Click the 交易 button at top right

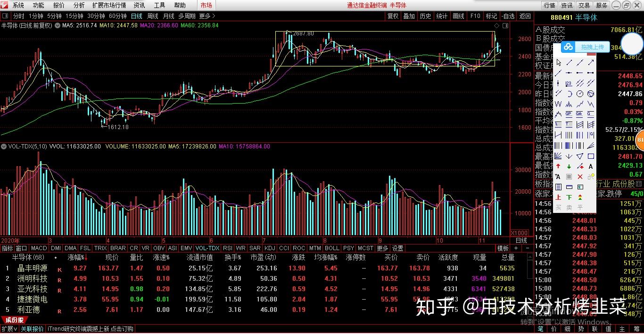584,6
